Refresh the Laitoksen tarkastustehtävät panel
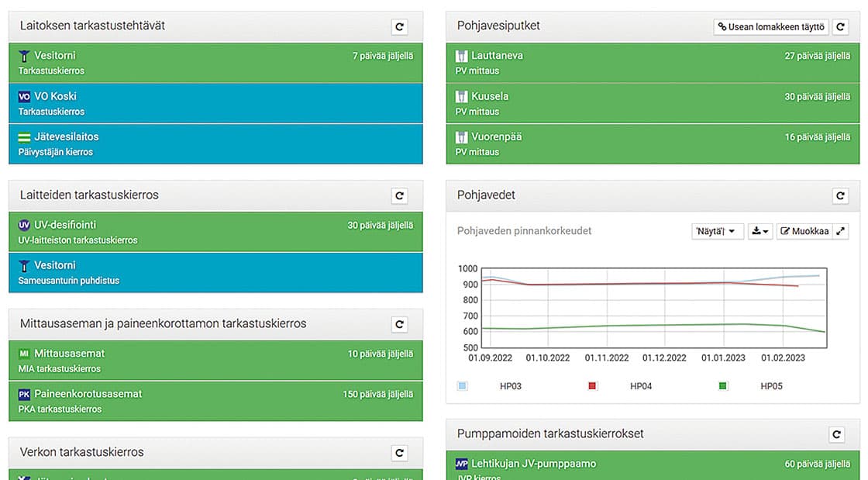The width and height of the screenshot is (868, 480). [400, 26]
